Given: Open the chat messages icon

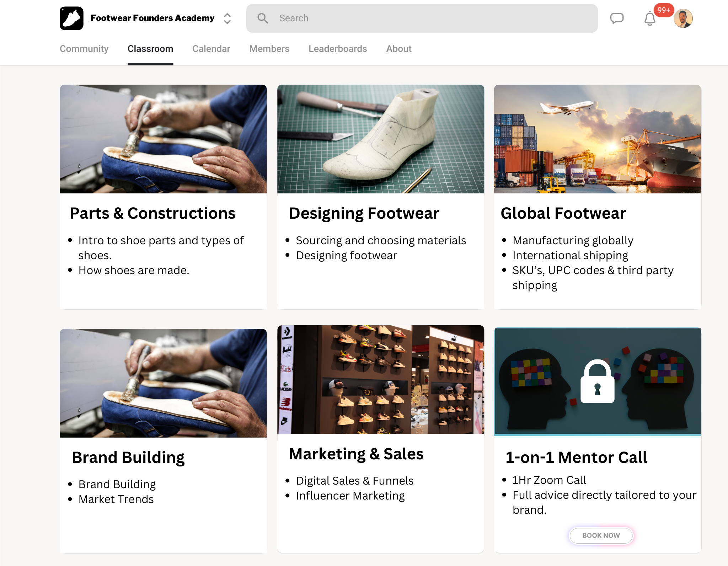Looking at the screenshot, I should click(x=617, y=18).
